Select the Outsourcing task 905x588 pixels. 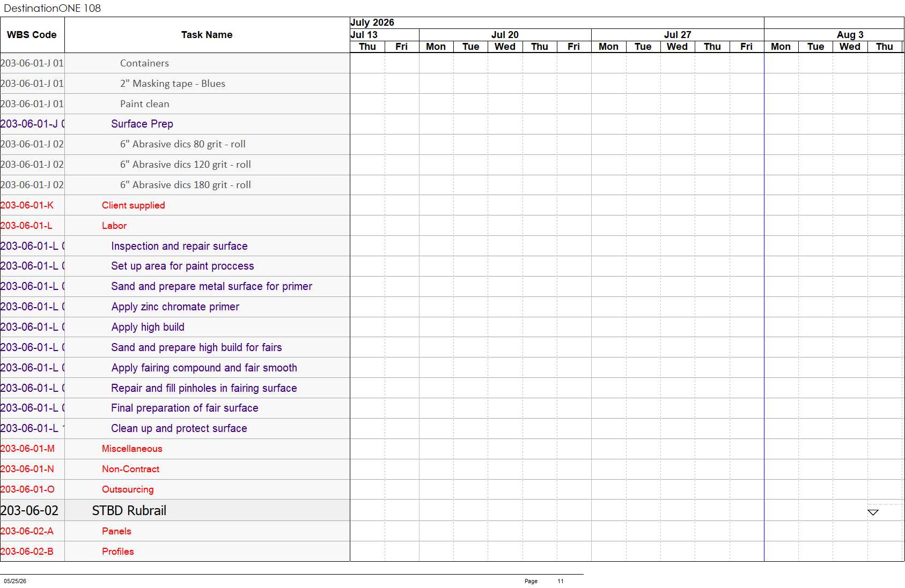coord(128,489)
